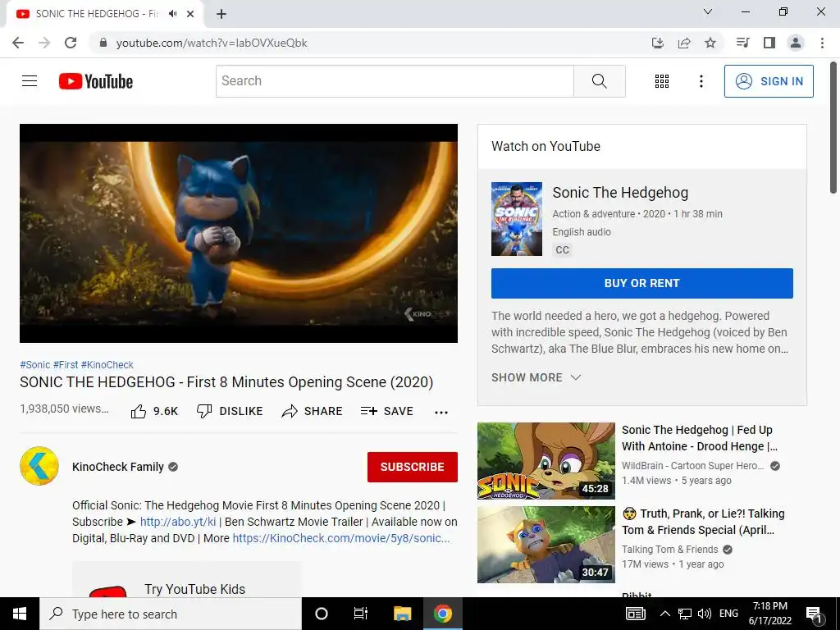Image resolution: width=840 pixels, height=630 pixels.
Task: Open the YouTube hamburger guide menu
Action: pyautogui.click(x=30, y=81)
